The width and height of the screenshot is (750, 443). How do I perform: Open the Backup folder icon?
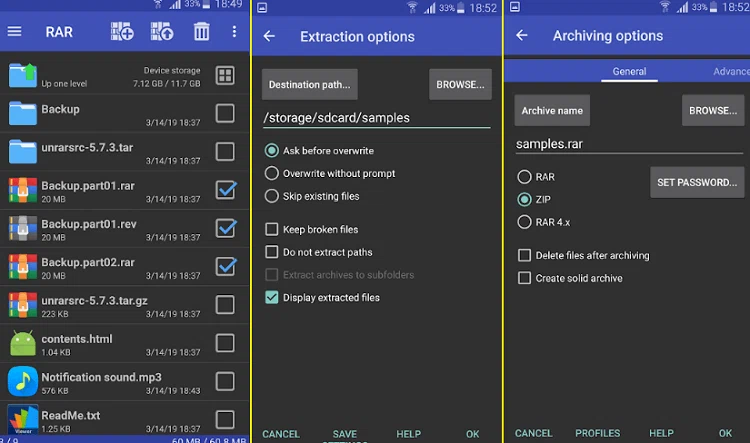[x=22, y=113]
